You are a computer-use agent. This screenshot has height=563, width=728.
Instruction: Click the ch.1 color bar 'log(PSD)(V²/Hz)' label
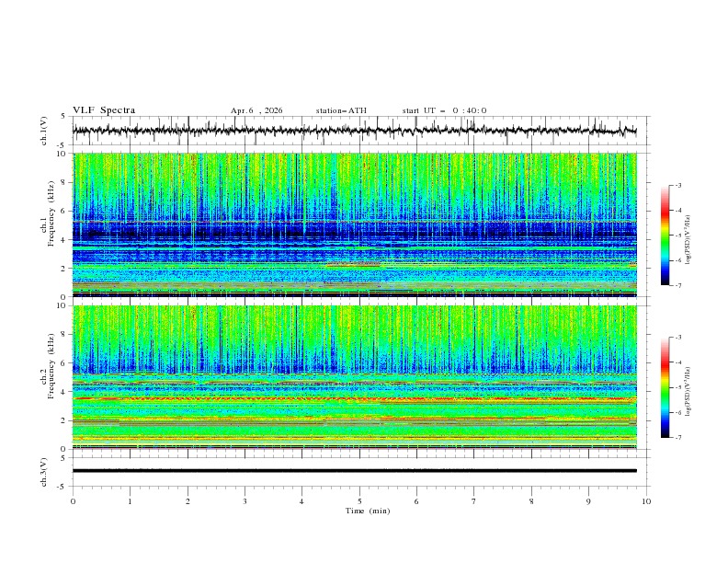click(x=688, y=240)
